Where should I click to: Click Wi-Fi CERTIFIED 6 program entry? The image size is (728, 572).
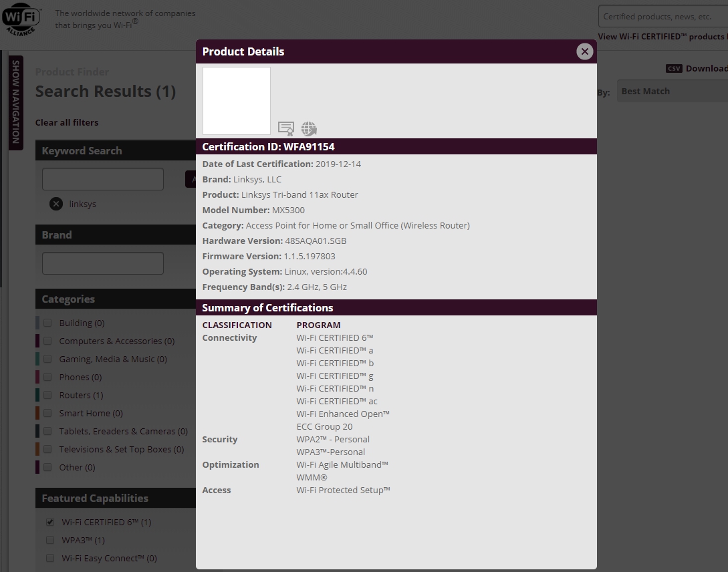pos(335,337)
